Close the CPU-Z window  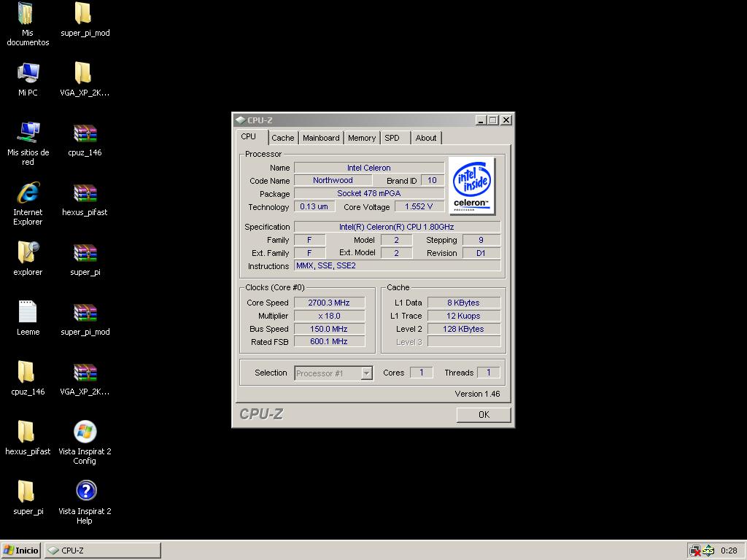coord(506,120)
